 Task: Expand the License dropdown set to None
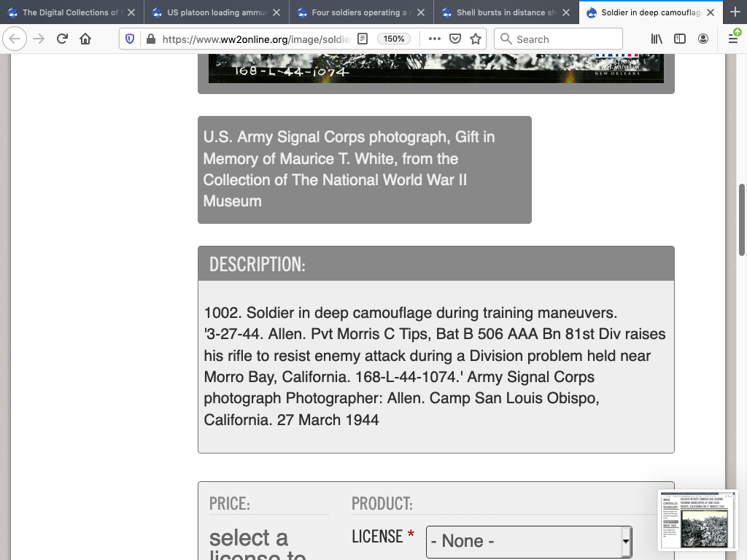pyautogui.click(x=528, y=541)
